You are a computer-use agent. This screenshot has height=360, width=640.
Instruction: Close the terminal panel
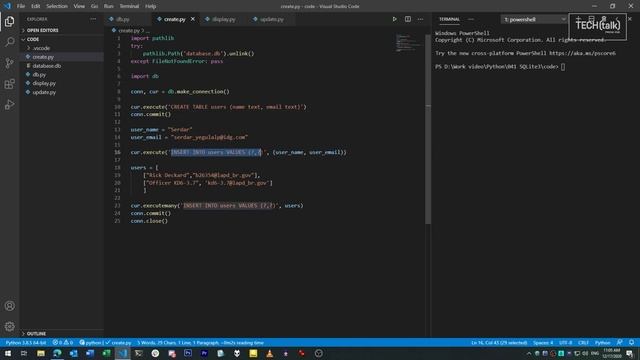pos(630,19)
